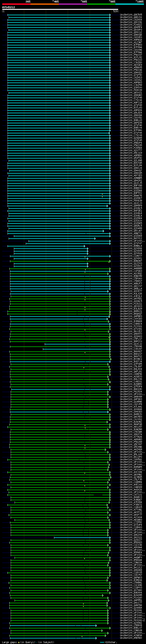Select the query name AV545212
The image size is (146, 644).
[x=8, y=8]
